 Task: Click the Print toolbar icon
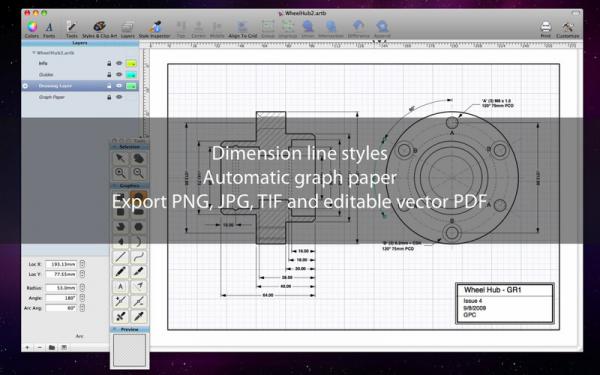[545, 29]
